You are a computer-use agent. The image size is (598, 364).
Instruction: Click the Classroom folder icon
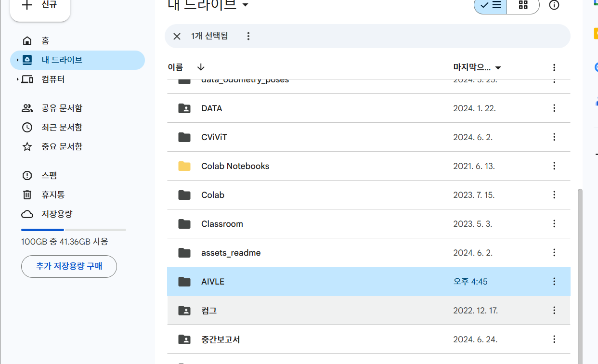184,224
